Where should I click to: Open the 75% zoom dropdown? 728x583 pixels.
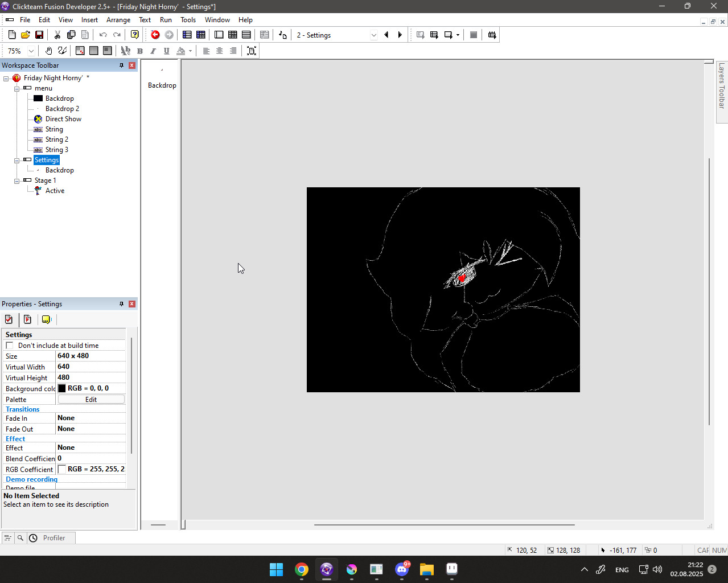click(31, 51)
